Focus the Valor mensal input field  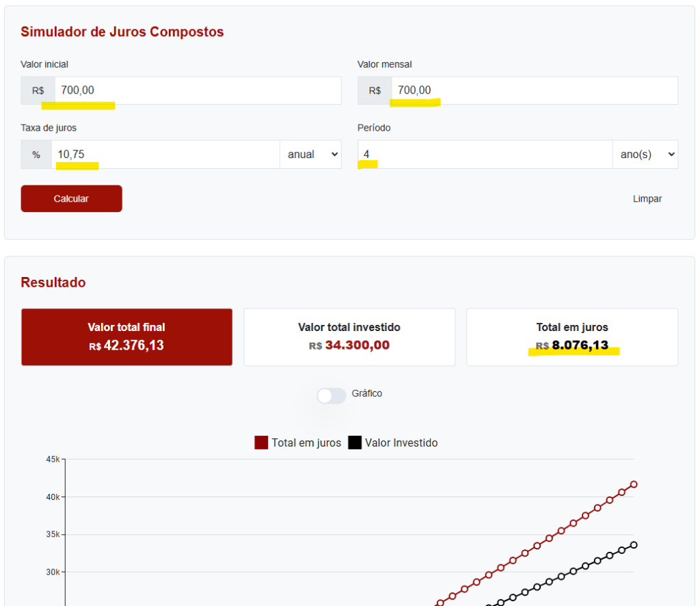535,91
